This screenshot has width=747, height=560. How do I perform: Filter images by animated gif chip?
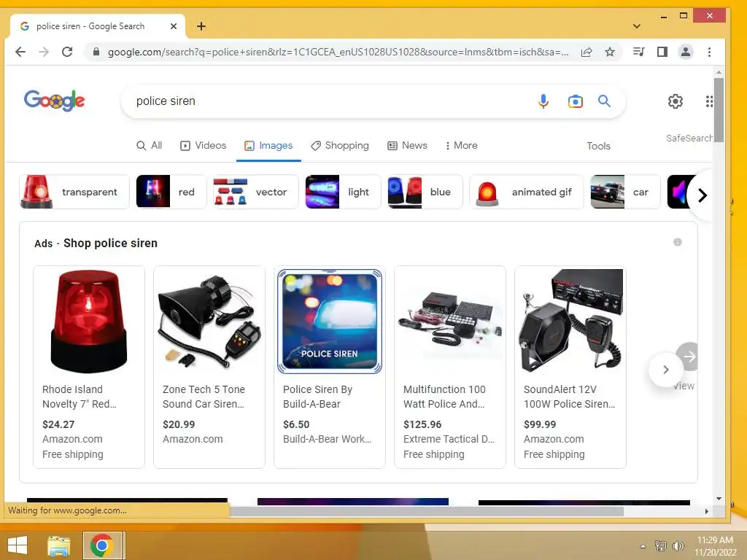[x=527, y=192]
